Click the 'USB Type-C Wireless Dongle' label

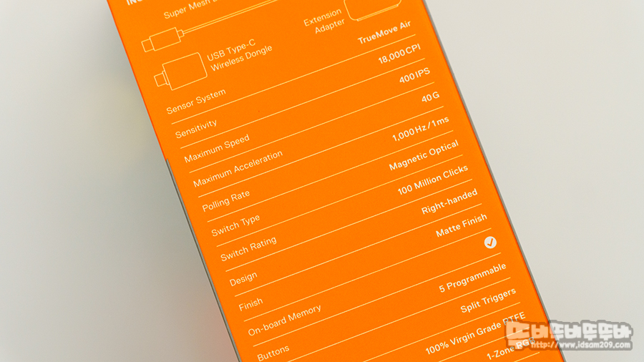click(x=240, y=55)
